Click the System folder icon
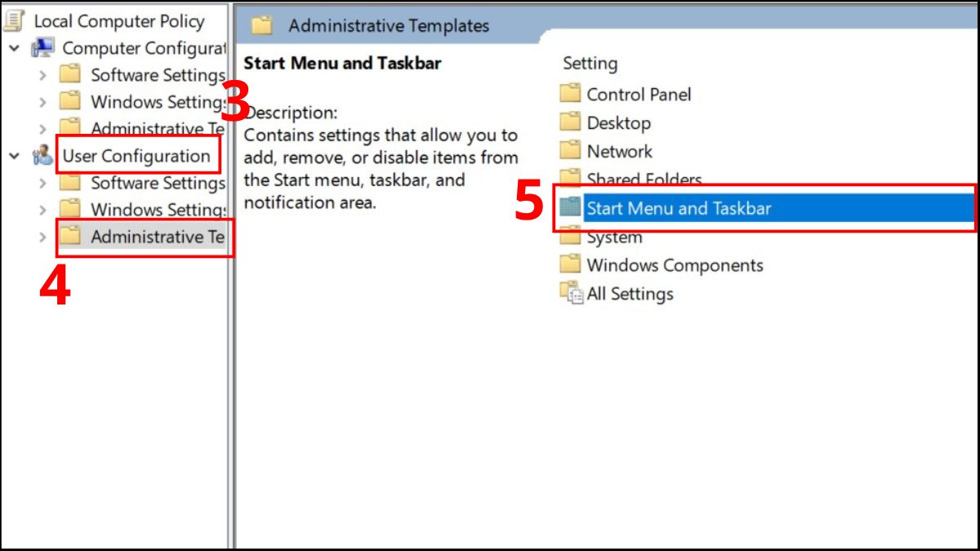980x551 pixels. (571, 237)
